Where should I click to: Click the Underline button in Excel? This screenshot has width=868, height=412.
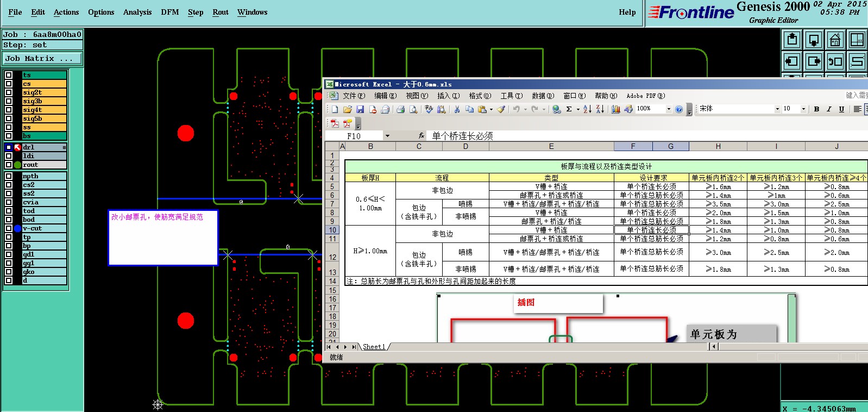pos(841,109)
